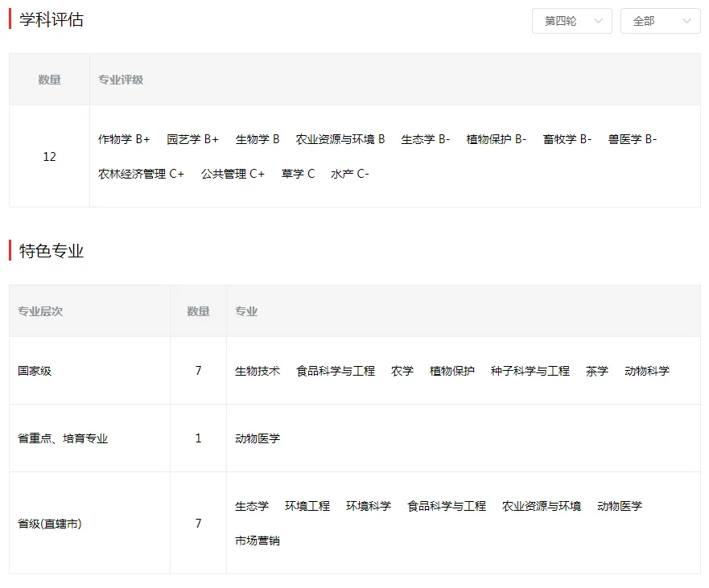Select 茶学 major entry
The image size is (709, 588).
[597, 371]
